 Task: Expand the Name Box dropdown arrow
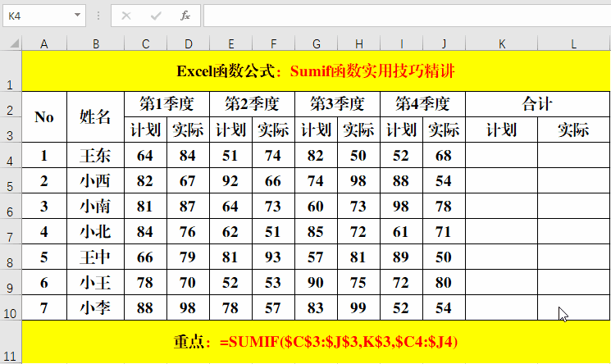(x=77, y=16)
